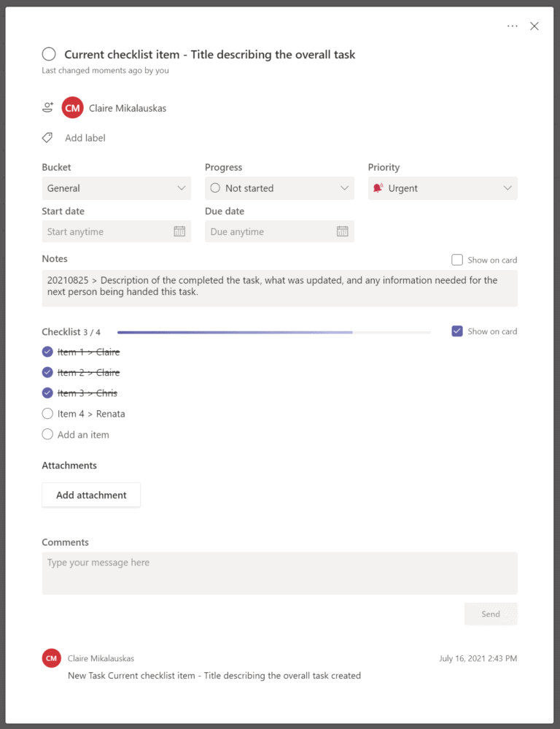Screen dimensions: 560x729
Task: Click the Add label tag icon
Action: (47, 137)
